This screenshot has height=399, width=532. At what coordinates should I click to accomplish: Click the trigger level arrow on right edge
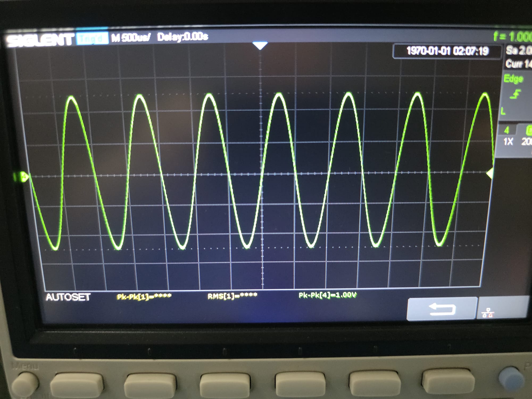pos(490,174)
